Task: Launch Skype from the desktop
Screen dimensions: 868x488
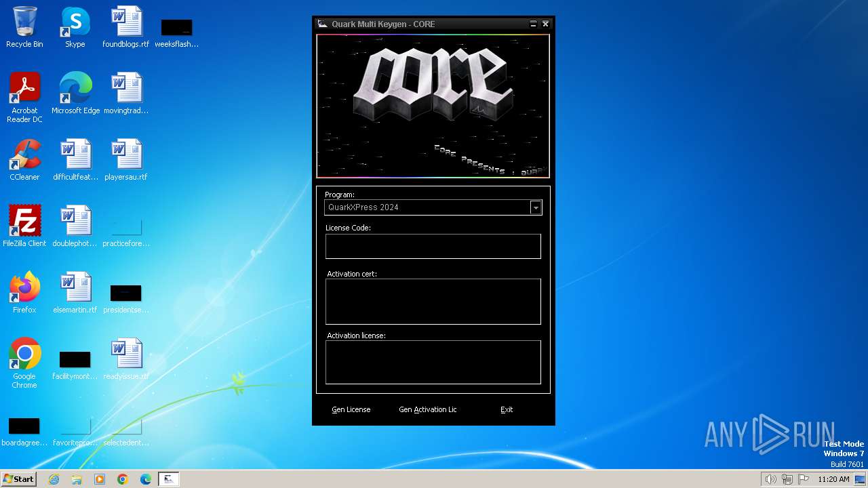Action: point(75,27)
